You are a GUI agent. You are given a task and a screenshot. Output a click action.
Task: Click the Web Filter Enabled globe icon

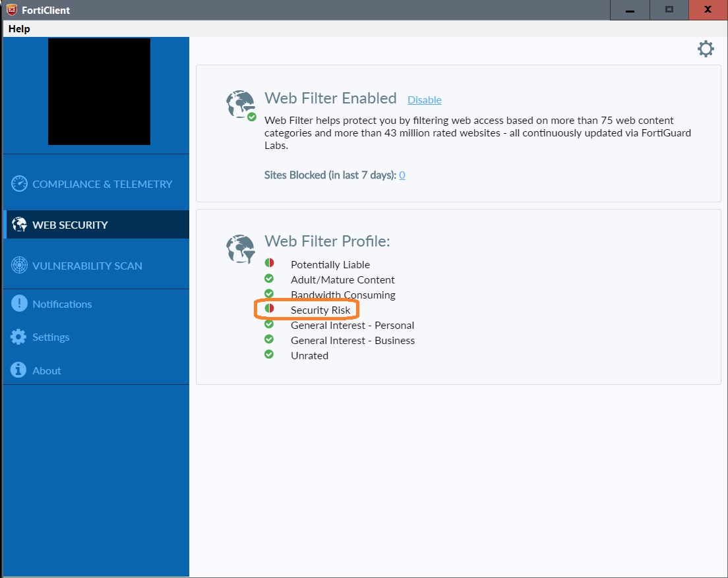241,105
